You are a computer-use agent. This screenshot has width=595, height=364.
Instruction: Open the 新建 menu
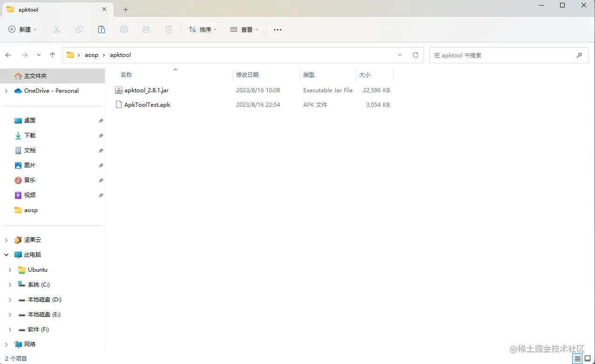[x=22, y=29]
